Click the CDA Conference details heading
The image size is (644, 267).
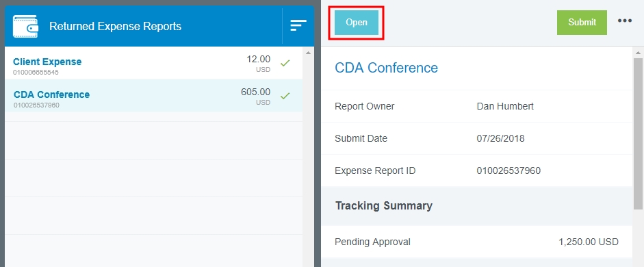pos(387,68)
